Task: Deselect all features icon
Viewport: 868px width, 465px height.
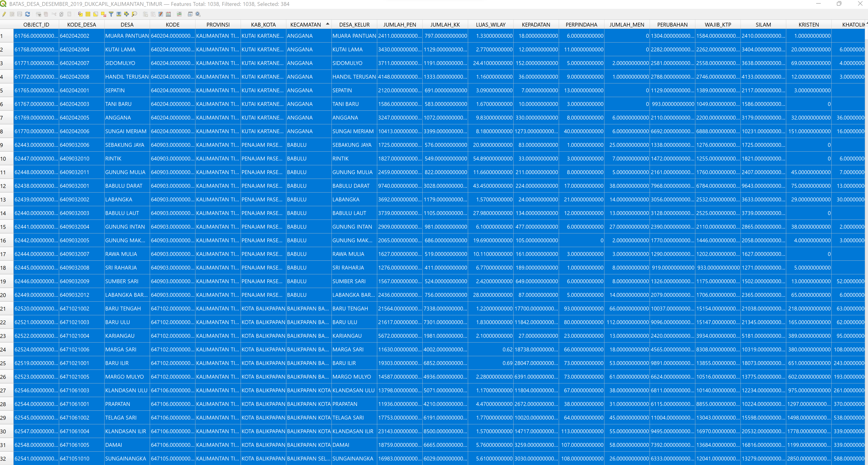Action: 103,14
